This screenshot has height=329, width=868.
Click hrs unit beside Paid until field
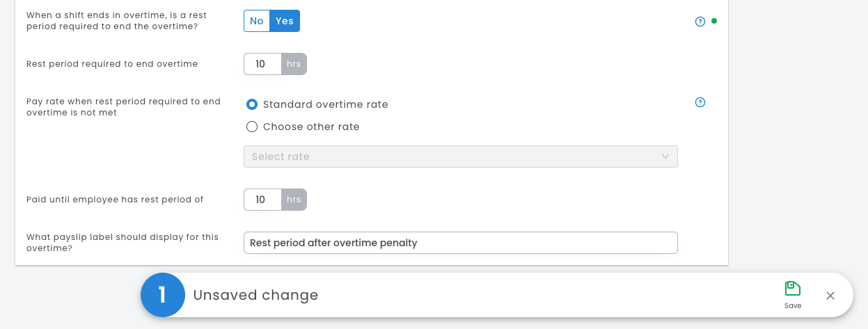[x=294, y=200]
